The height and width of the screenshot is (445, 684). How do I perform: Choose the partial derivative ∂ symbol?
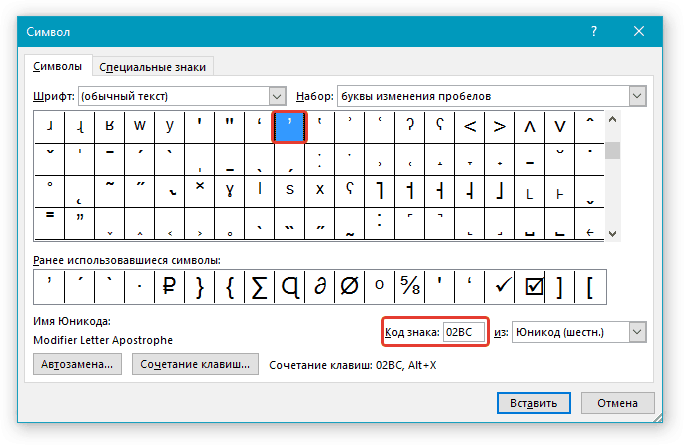pyautogui.click(x=319, y=288)
